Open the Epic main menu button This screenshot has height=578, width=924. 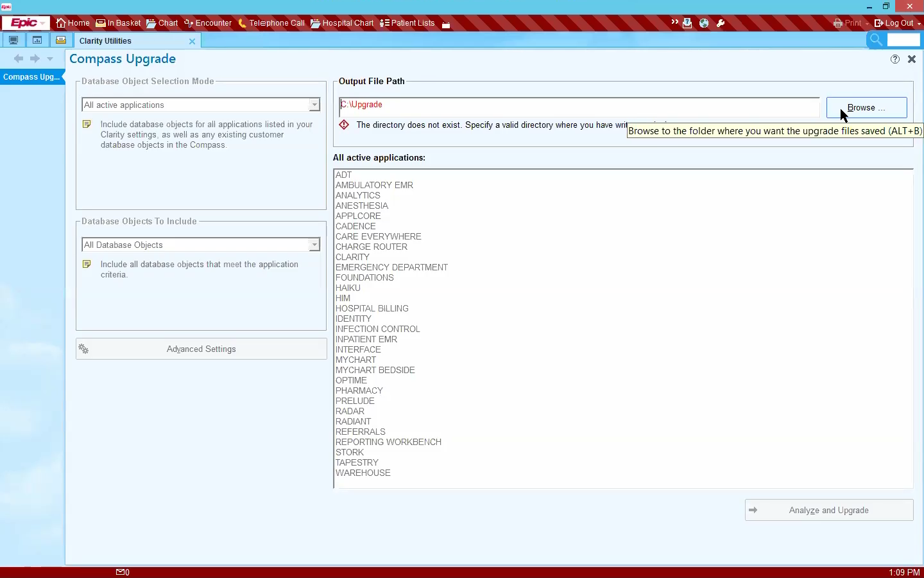pyautogui.click(x=26, y=23)
